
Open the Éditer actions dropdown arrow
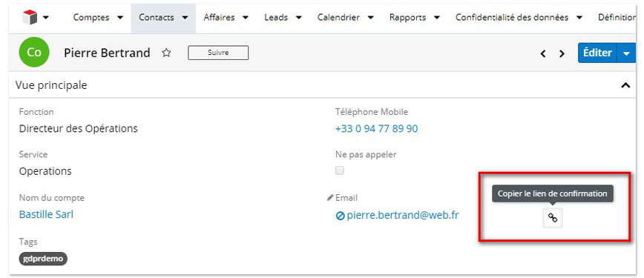626,53
